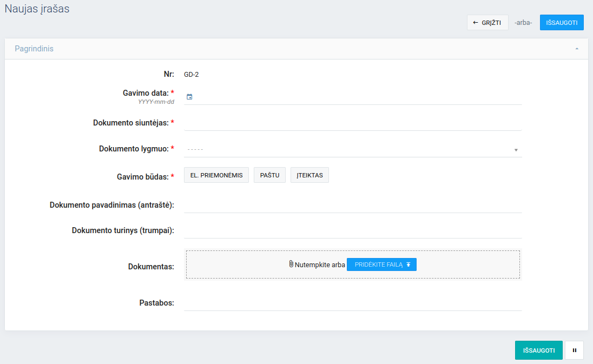Save using the bottom teal Išsaugoti button
Image resolution: width=593 pixels, height=364 pixels.
click(x=538, y=350)
